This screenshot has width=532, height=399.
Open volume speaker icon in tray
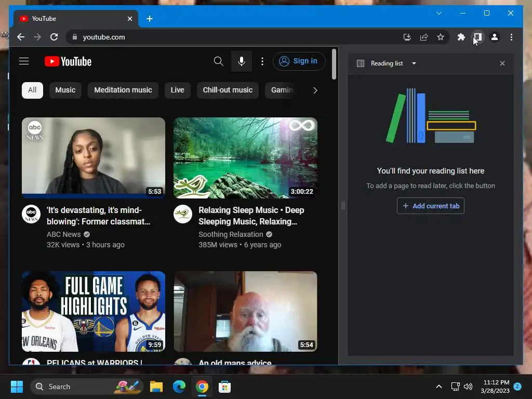(x=468, y=387)
